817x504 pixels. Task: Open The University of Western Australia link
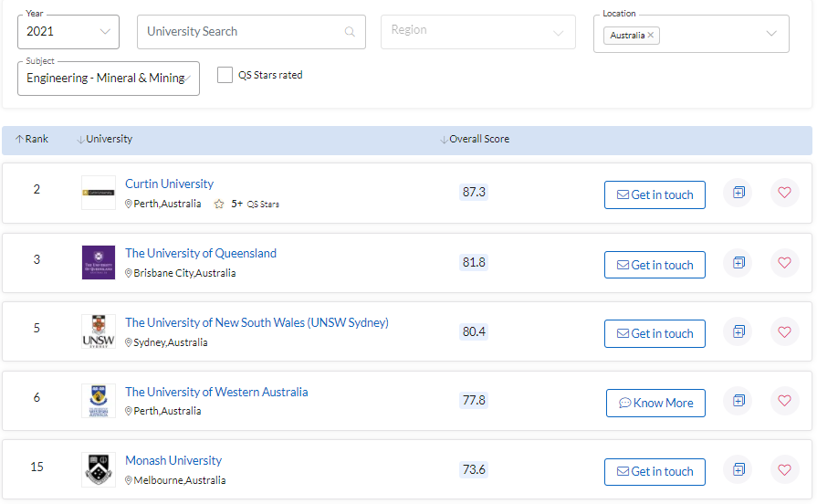tap(216, 392)
